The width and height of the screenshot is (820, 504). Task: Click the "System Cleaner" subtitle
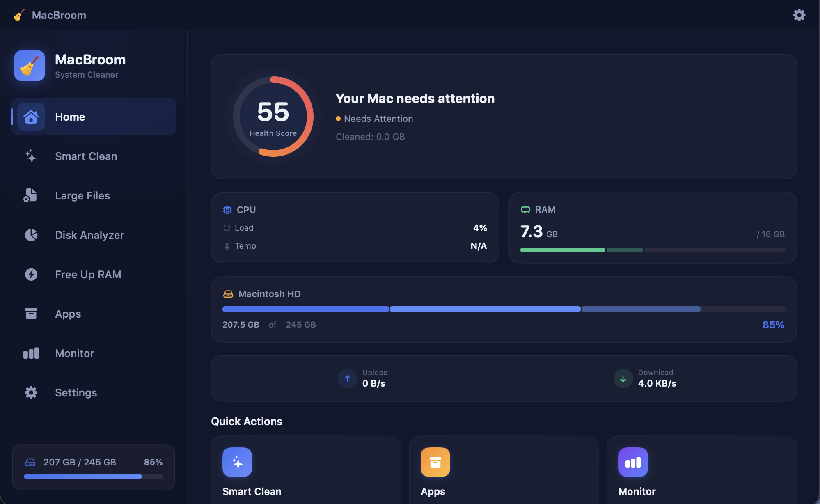coord(87,75)
